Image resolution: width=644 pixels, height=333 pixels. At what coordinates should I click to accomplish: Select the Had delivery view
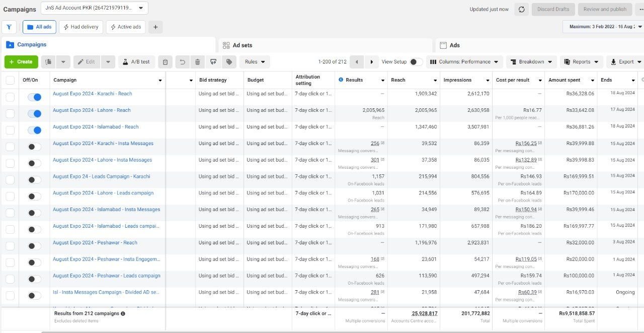(81, 27)
